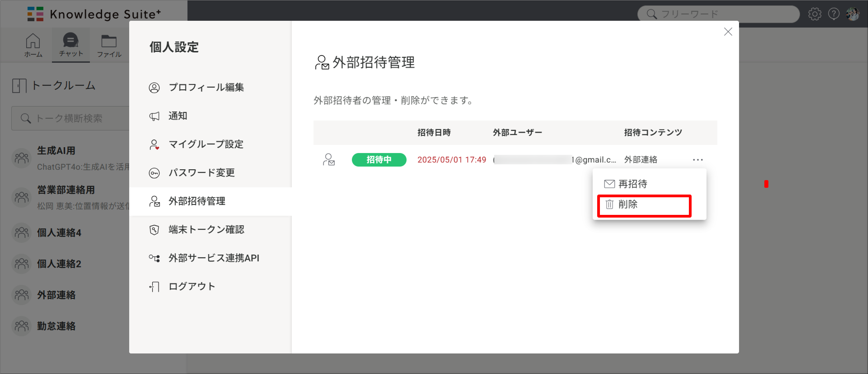Screen dimensions: 868x374
Task: Open the settings gear icon in header
Action: pyautogui.click(x=814, y=14)
